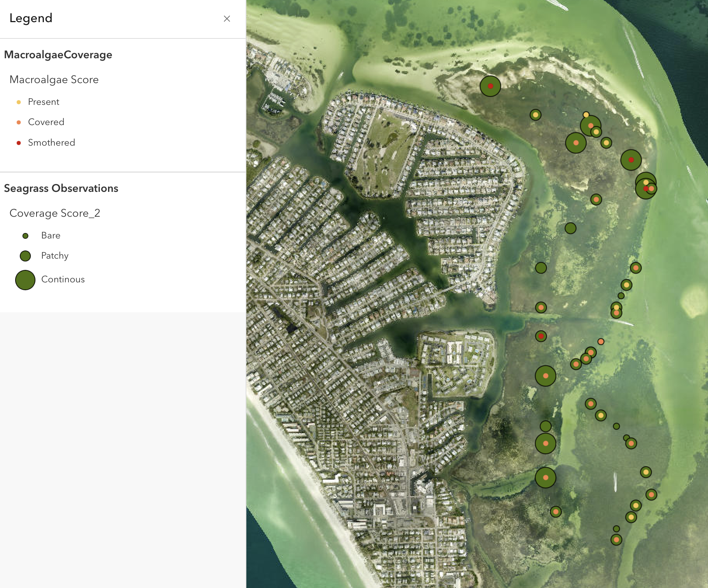This screenshot has height=588, width=708.
Task: Click the Legend panel title
Action: click(31, 18)
